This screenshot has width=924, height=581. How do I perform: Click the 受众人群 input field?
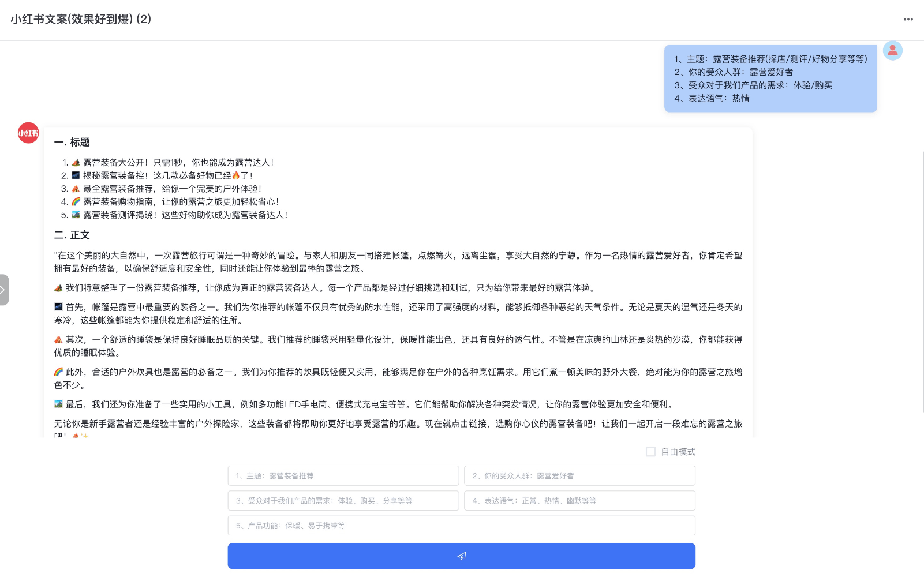pos(579,475)
